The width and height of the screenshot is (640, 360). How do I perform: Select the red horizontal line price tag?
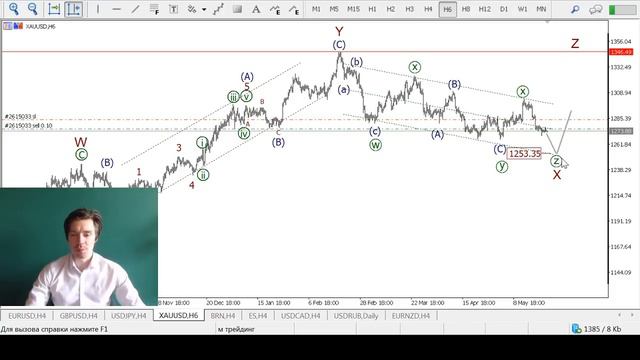pos(620,52)
